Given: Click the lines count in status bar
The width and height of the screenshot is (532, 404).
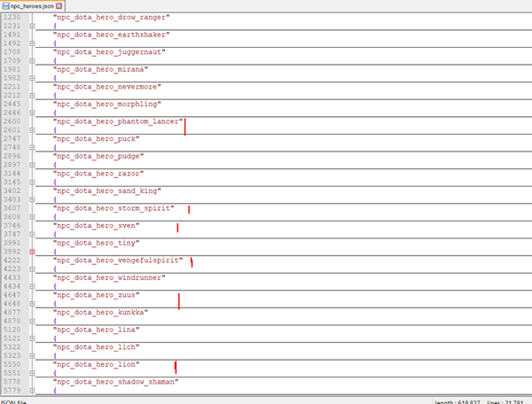Looking at the screenshot, I should [x=505, y=402].
